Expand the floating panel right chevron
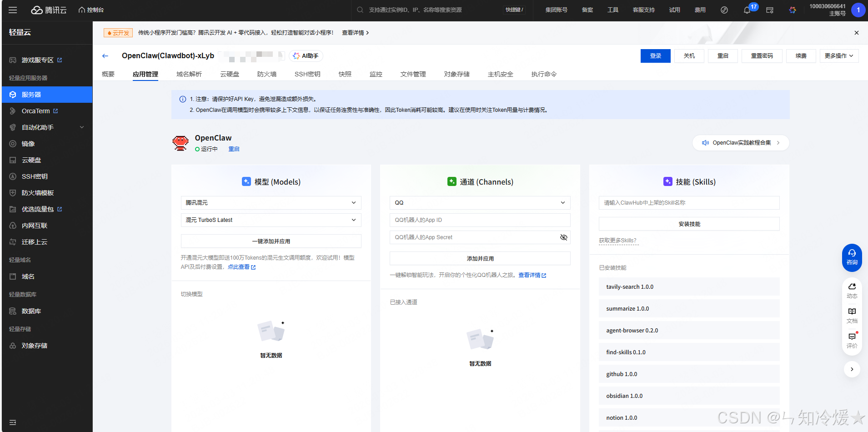868x432 pixels. [x=852, y=369]
